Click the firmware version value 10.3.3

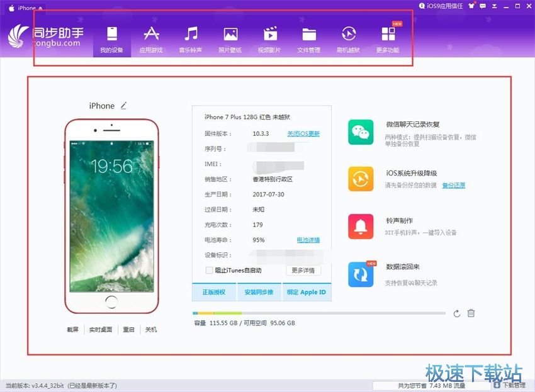point(261,134)
